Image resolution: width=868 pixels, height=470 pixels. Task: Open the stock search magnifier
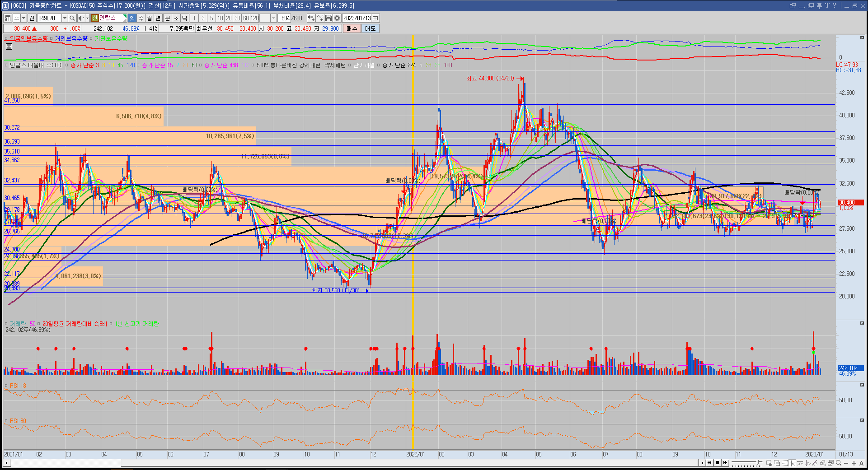coord(72,18)
